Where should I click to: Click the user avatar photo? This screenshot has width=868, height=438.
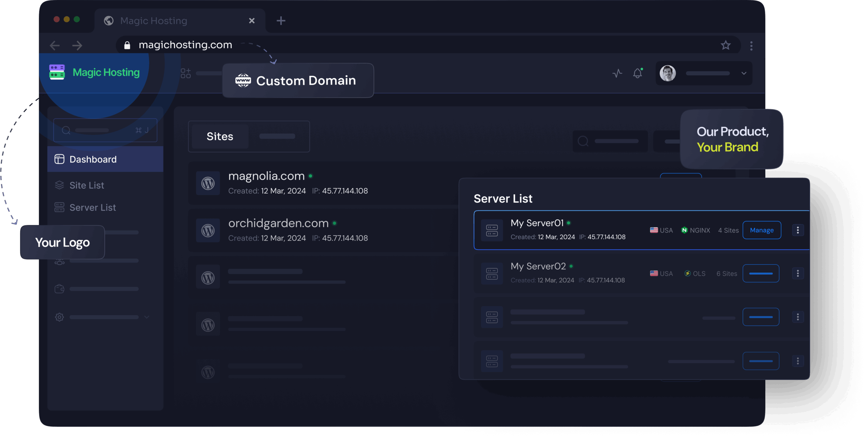668,73
